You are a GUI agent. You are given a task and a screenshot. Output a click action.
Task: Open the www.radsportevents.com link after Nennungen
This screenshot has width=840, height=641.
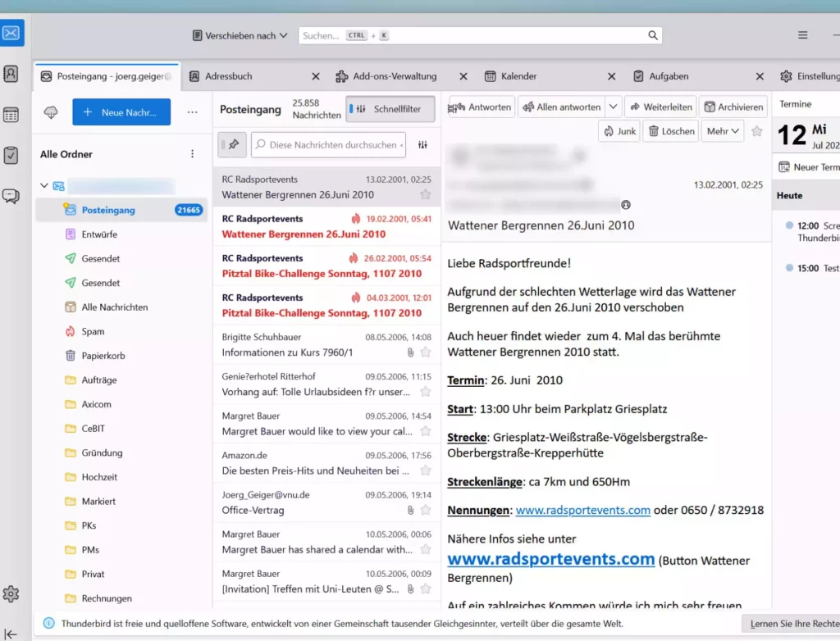pyautogui.click(x=582, y=510)
